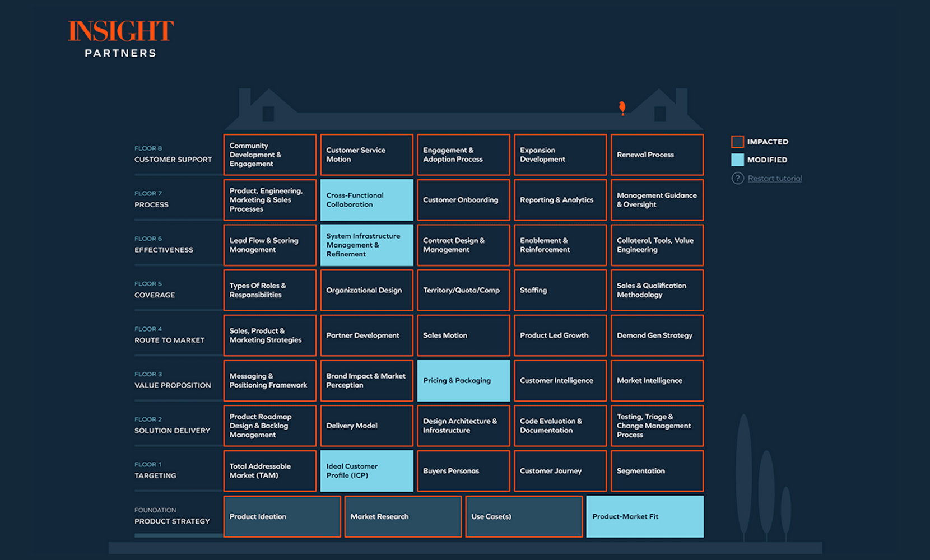Select Testing, Triage & Change Management Process

pos(657,426)
